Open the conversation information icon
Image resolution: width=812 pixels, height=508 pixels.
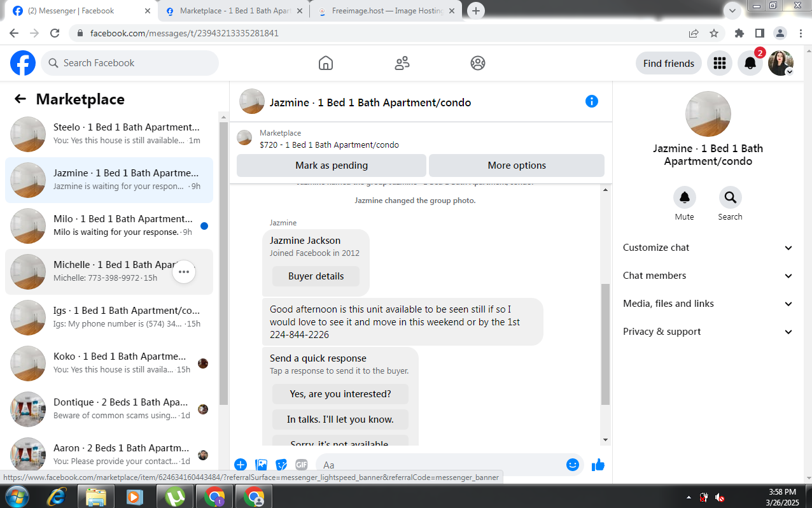click(592, 101)
